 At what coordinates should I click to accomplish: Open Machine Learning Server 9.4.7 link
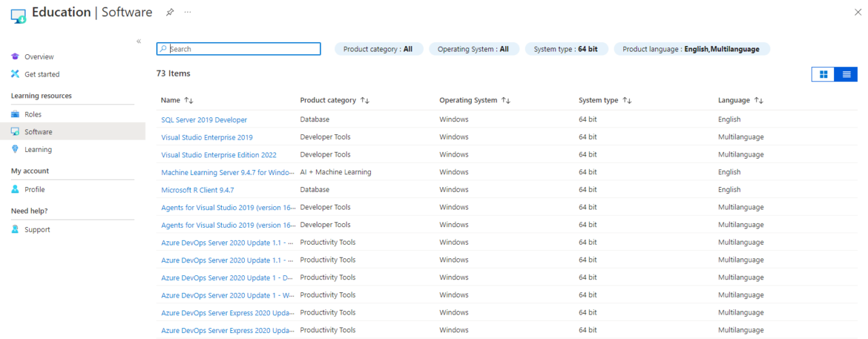[x=229, y=173]
